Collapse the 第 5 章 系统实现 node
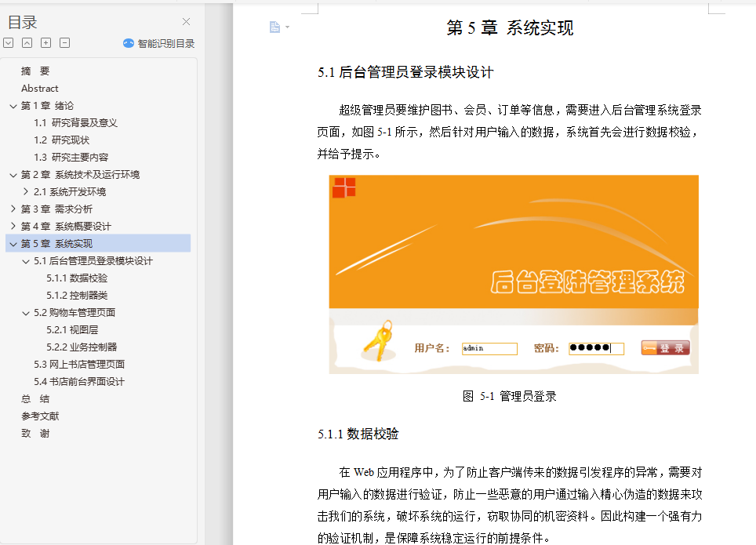The height and width of the screenshot is (545, 756). [13, 244]
